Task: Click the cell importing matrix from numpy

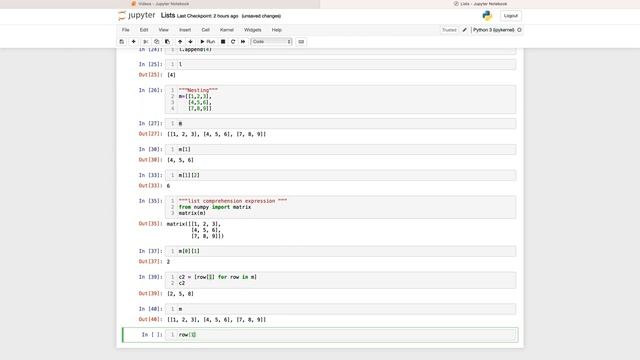Action: click(x=340, y=207)
